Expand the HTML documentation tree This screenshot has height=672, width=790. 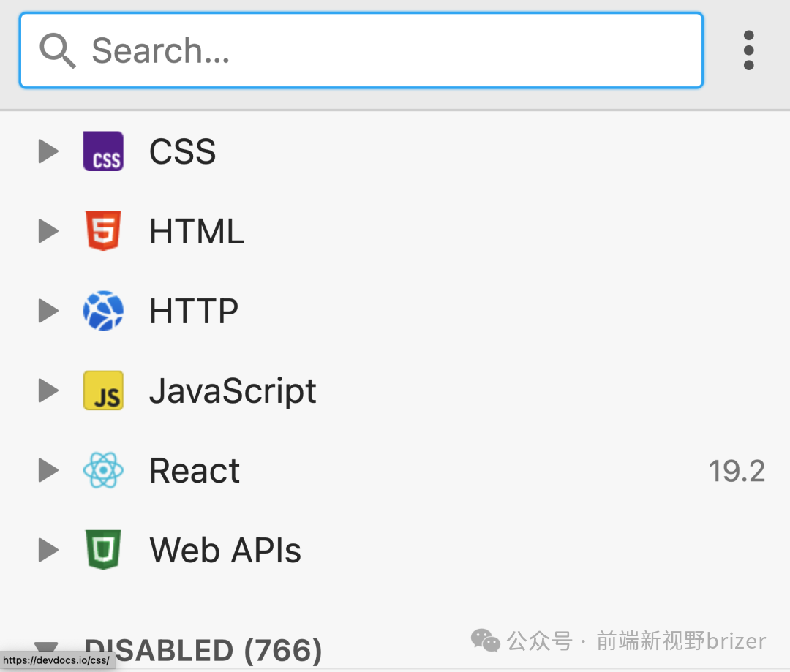click(x=48, y=231)
